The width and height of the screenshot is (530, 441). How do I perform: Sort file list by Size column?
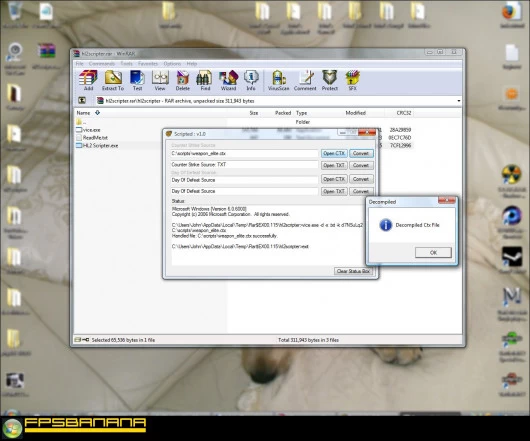254,113
